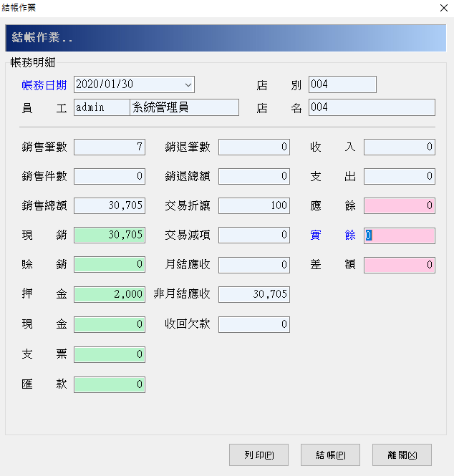Select the 店名 text field

coord(372,107)
